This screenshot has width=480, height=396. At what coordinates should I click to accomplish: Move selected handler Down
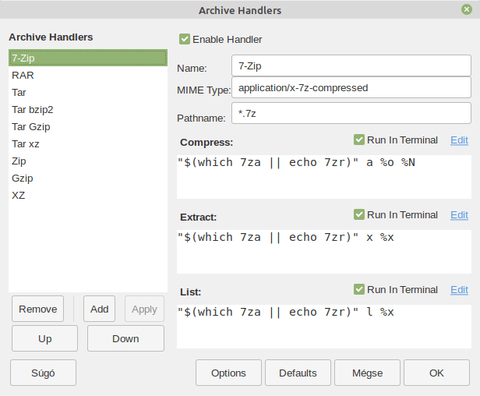coord(126,339)
